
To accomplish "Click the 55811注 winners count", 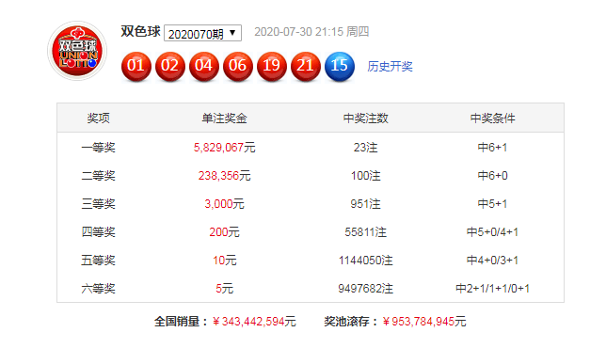I will [366, 231].
